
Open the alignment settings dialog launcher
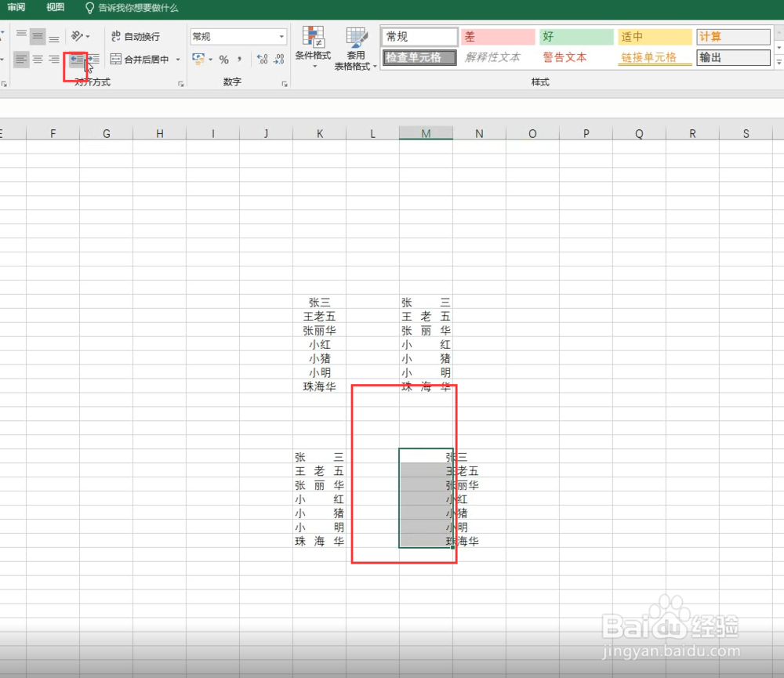(180, 84)
